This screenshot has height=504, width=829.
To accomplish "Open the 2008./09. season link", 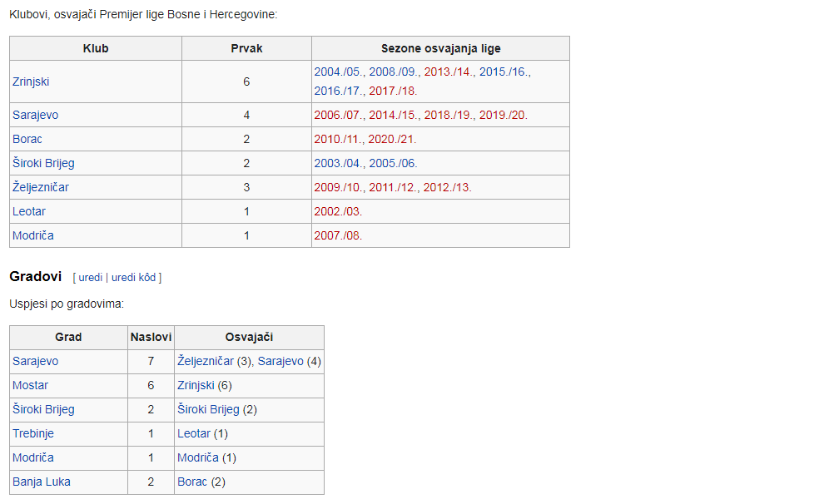I will point(394,72).
